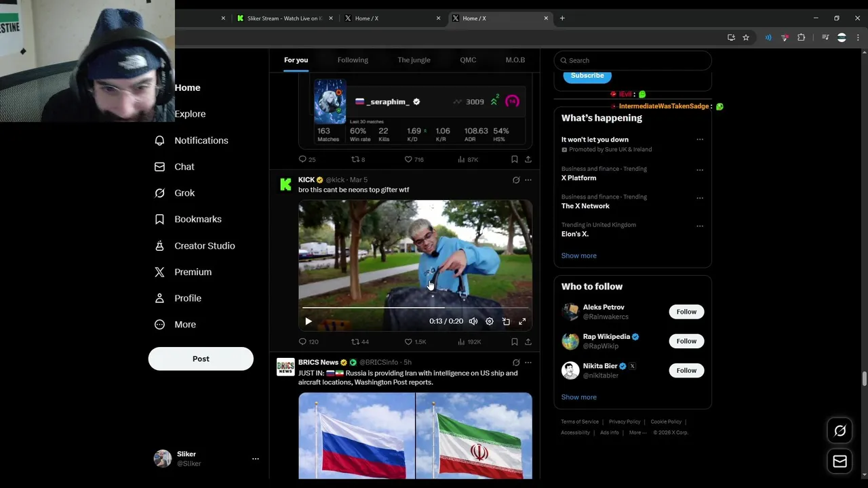
Task: Open Notifications from the bell icon
Action: (159, 140)
